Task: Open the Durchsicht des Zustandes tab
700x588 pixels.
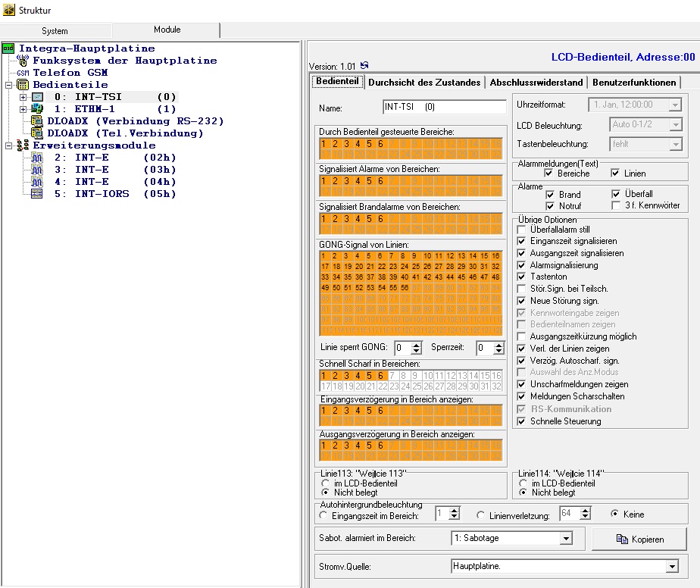Action: pos(425,82)
